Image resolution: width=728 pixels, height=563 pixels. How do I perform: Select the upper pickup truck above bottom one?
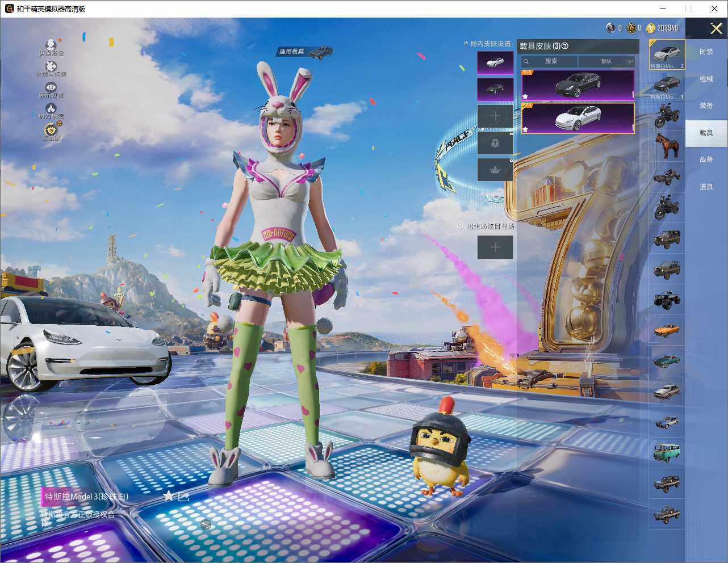(x=667, y=483)
